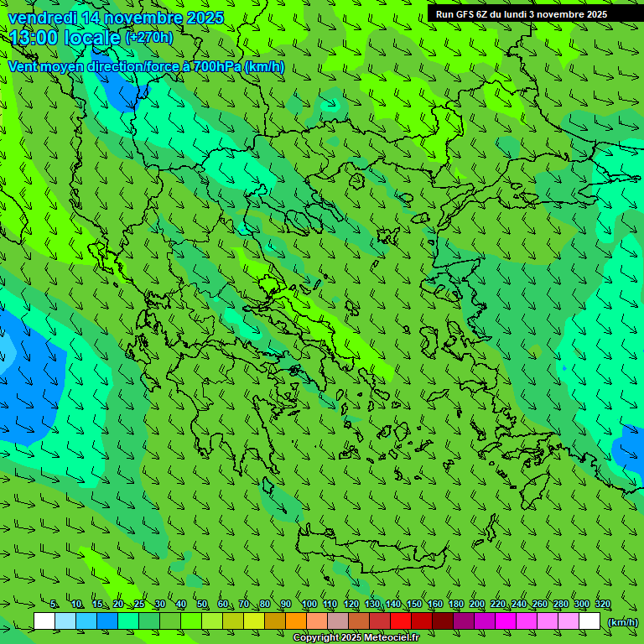Viewport: 644px width, 644px height.
Task: Pick the blue 15 km/h legend swatch
Action: [107, 621]
